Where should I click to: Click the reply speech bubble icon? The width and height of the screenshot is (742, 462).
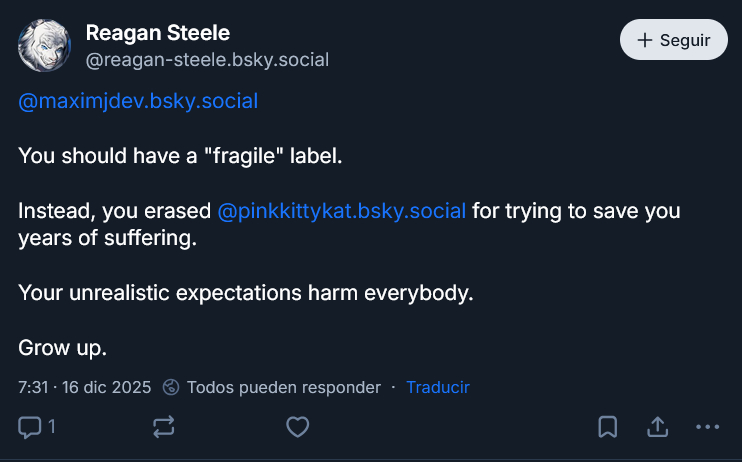[x=30, y=427]
